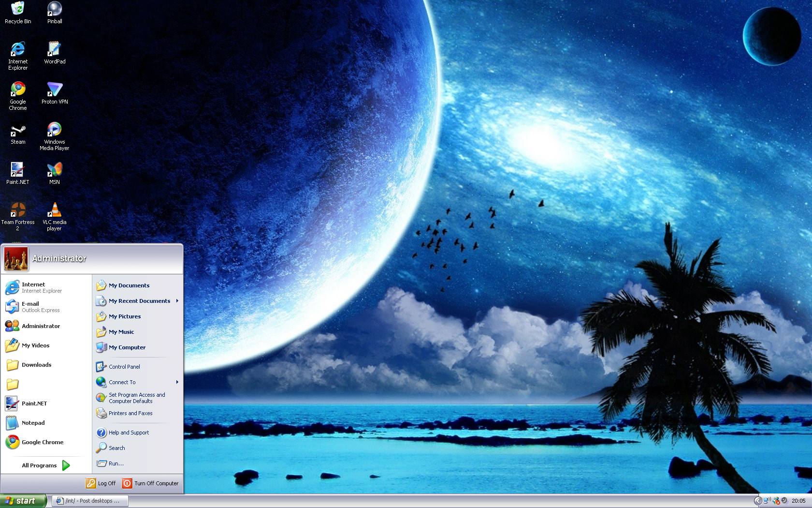Launch Paint.NET from the Start menu
812x508 pixels.
pyautogui.click(x=46, y=403)
